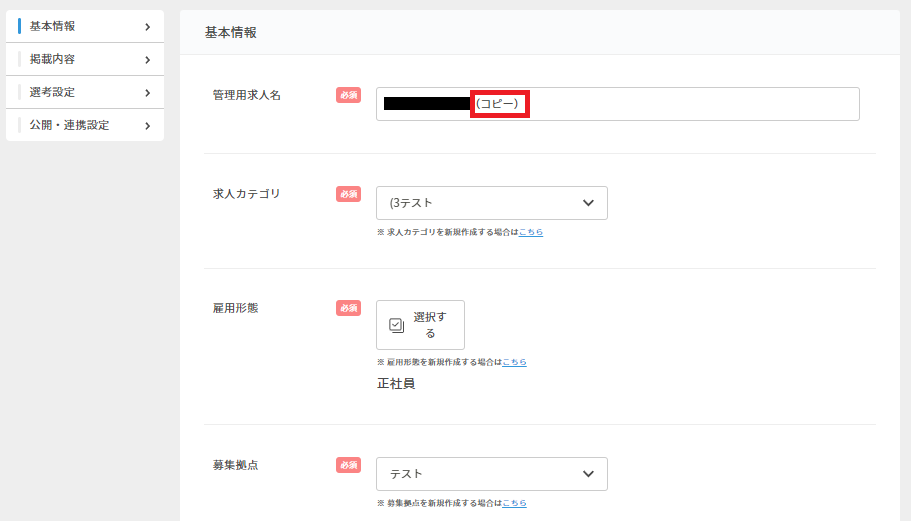
Task: Click the selected 正社員 employment type text
Action: coord(395,384)
